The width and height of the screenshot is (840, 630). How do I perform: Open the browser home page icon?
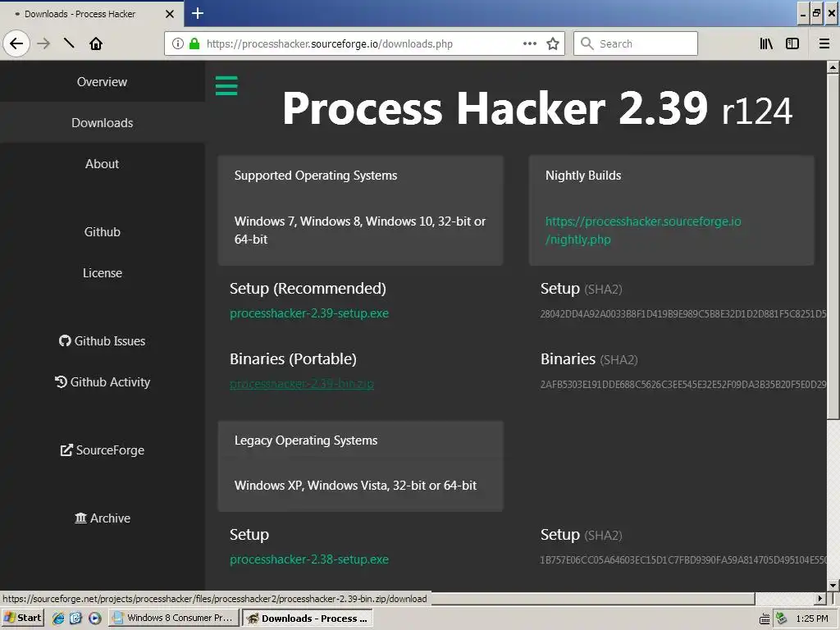click(96, 43)
